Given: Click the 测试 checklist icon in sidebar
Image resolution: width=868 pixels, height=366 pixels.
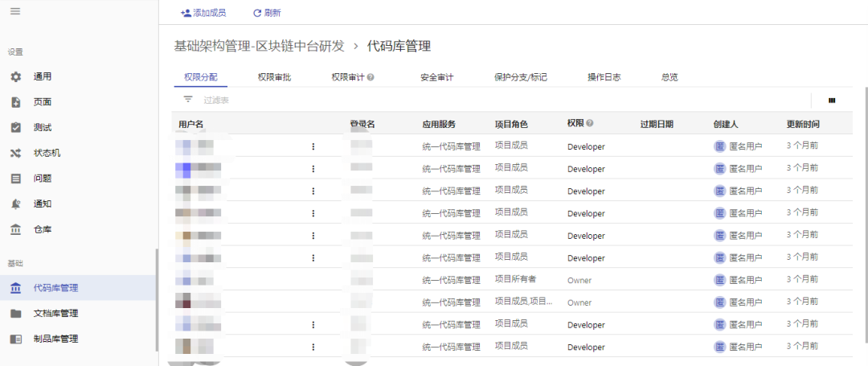Looking at the screenshot, I should pos(16,128).
